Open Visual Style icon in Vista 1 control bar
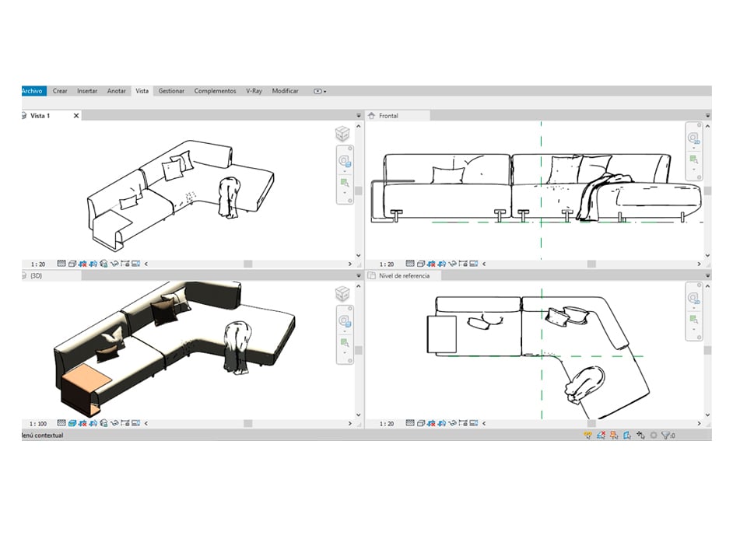This screenshot has height=560, width=747. [x=72, y=264]
